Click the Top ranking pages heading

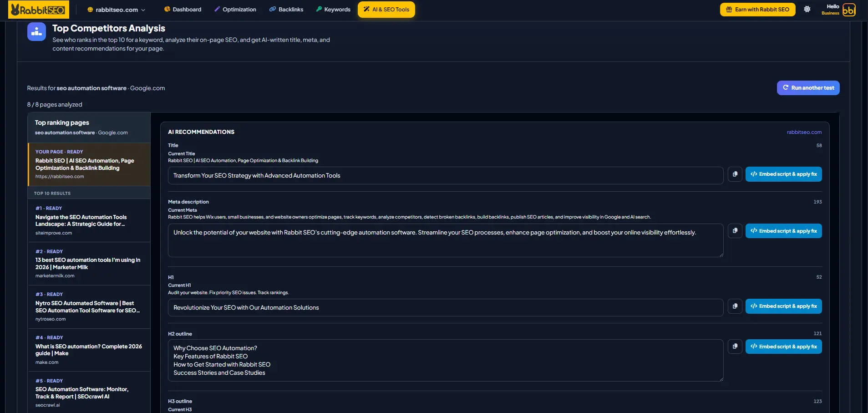[62, 122]
